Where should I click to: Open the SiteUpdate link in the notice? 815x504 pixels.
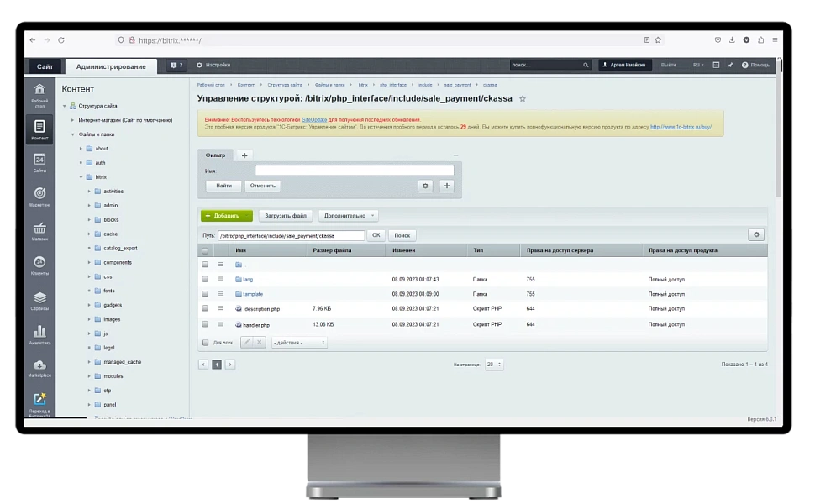click(313, 119)
